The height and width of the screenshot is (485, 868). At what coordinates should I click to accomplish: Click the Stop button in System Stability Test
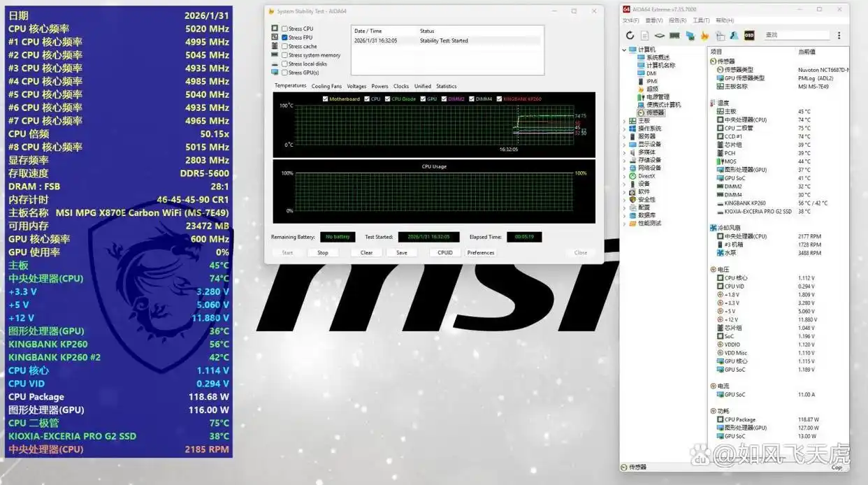click(323, 252)
